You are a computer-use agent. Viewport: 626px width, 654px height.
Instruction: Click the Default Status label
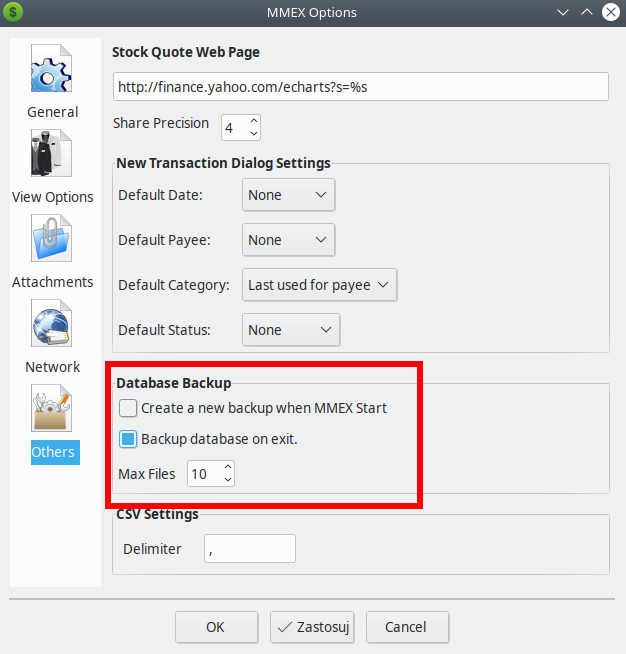pos(164,330)
